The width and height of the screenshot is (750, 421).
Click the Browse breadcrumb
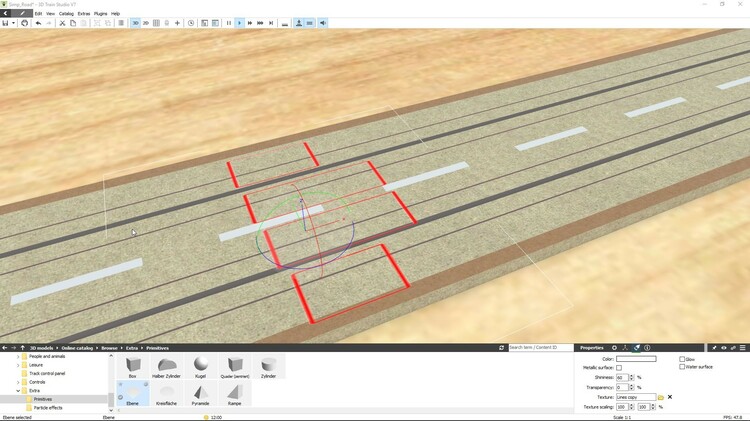[x=109, y=348]
